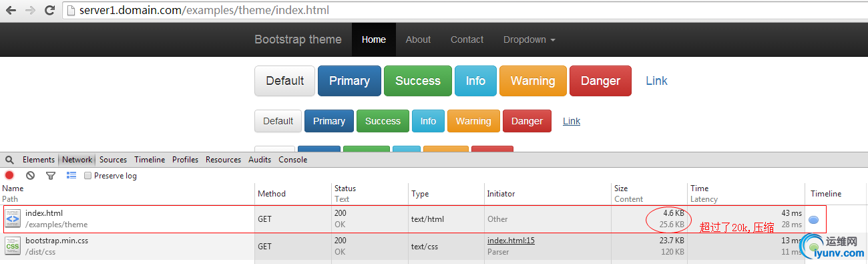Click the large Danger button
The width and height of the screenshot is (868, 264).
pos(600,81)
